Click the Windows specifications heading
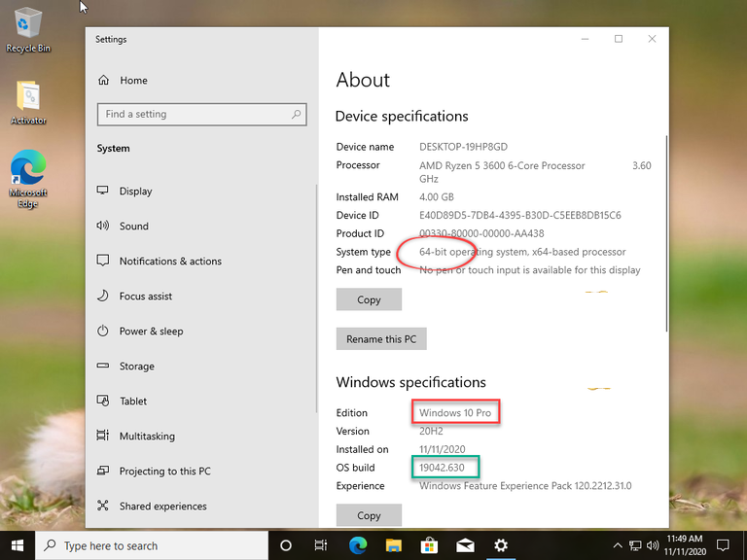This screenshot has height=560, width=747. tap(410, 382)
